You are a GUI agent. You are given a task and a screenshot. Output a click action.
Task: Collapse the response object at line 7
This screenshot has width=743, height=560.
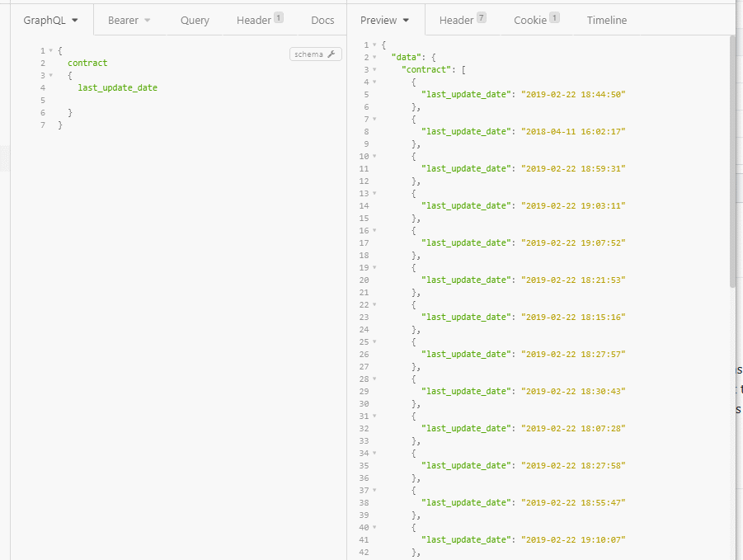374,119
